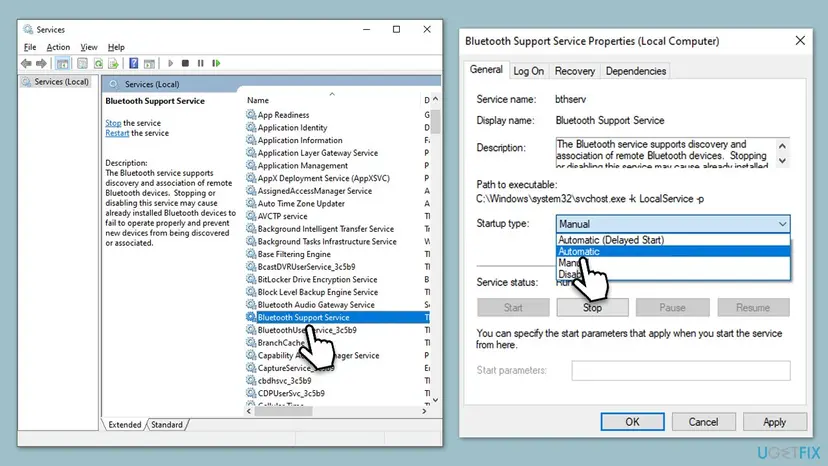Click the Pause Service toolbar icon
Screen dimensions: 828x466
[x=201, y=63]
